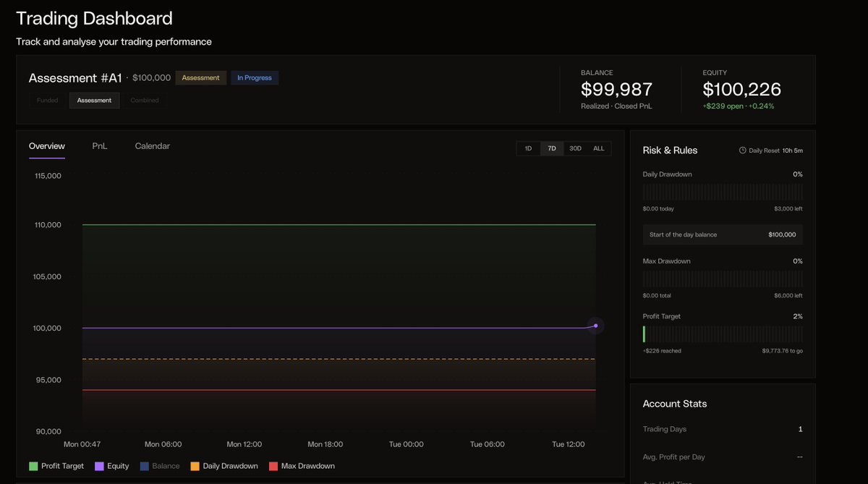Toggle Profit Target legend swatch
The width and height of the screenshot is (868, 484).
tap(33, 466)
